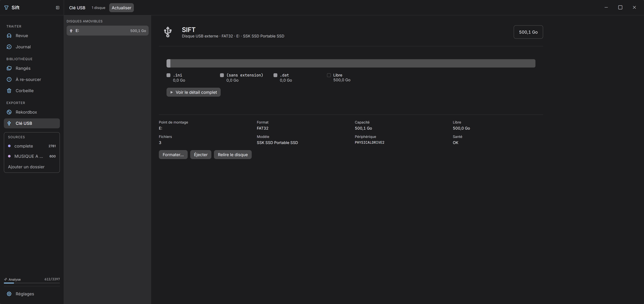
Task: Click the Formater... button
Action: [x=173, y=155]
